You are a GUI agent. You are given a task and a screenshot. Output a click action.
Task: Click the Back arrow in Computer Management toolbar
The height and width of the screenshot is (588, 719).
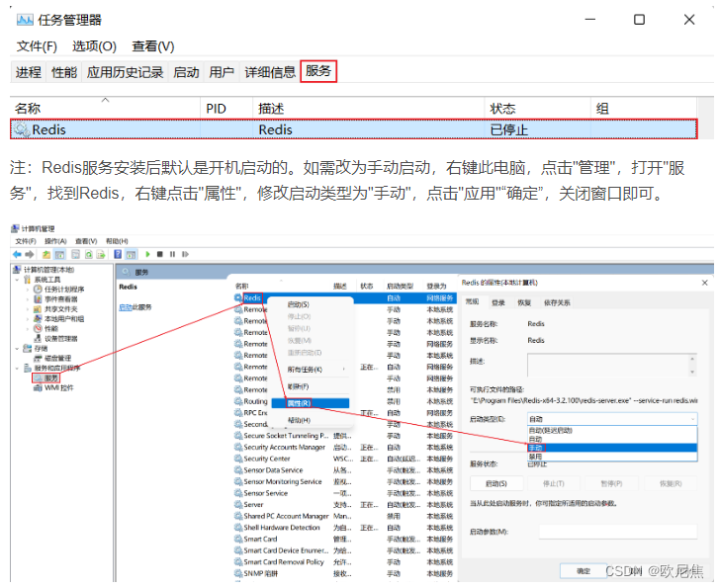[17, 254]
